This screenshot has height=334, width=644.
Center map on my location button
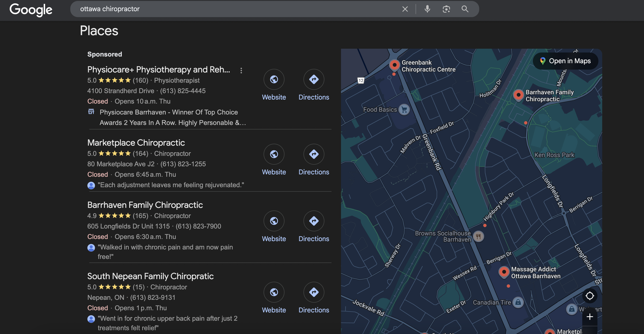590,296
